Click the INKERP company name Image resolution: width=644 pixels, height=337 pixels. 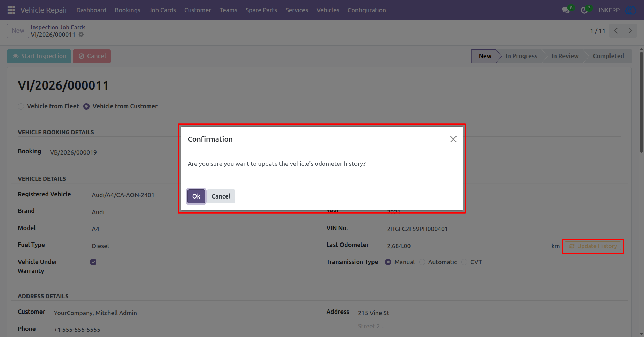pyautogui.click(x=609, y=10)
